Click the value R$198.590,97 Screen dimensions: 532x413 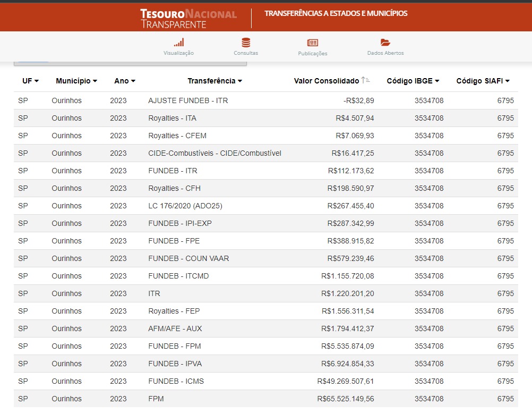351,188
